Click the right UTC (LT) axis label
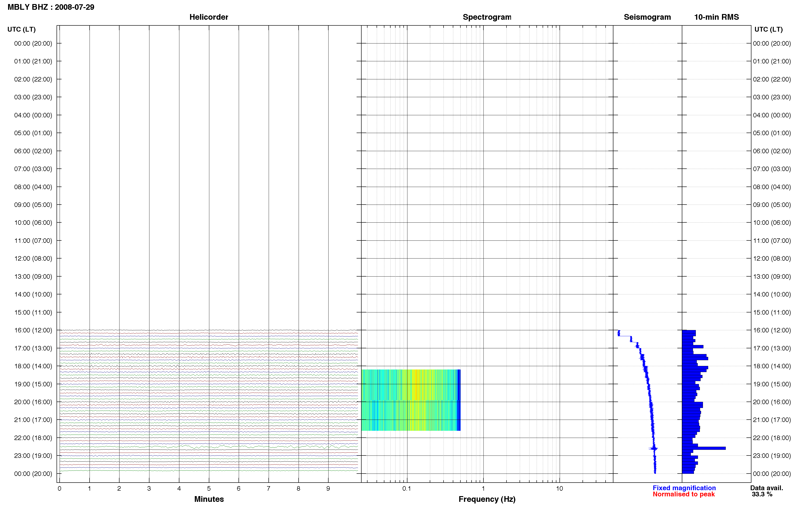The height and width of the screenshot is (508, 812). point(768,29)
